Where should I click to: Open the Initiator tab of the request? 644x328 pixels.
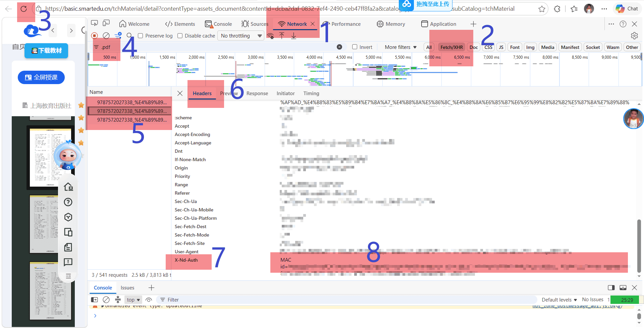click(x=285, y=93)
